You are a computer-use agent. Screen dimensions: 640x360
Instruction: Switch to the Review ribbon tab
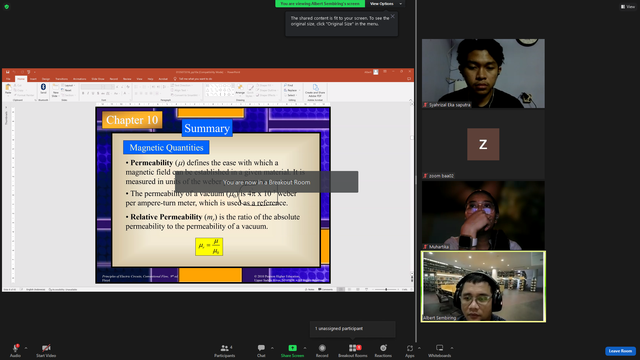[127, 79]
